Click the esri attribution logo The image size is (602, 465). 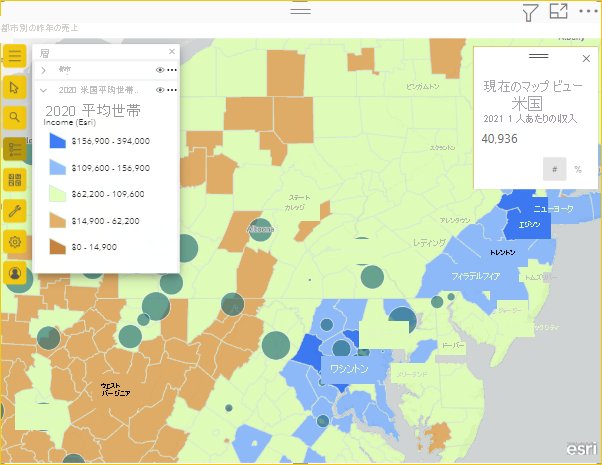click(582, 448)
